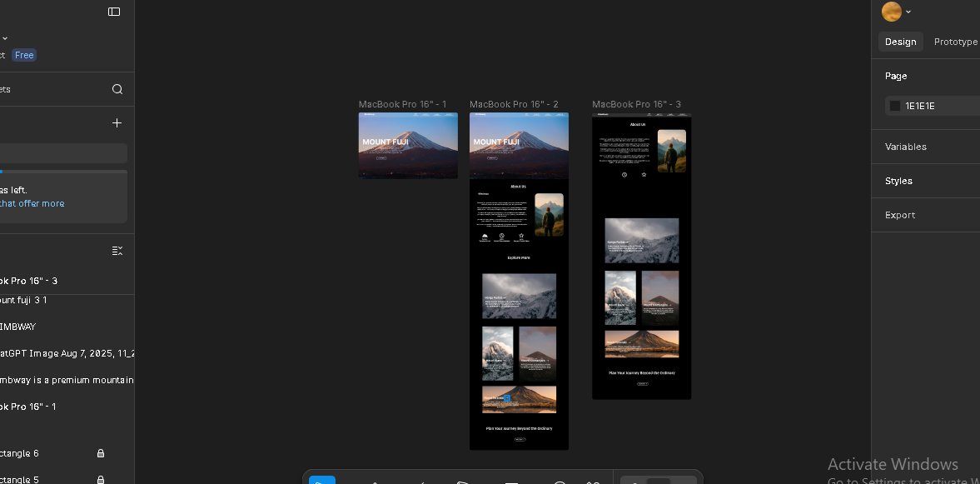Viewport: 980px width, 484px height.
Task: Click the 1E1E1E hex color field
Action: click(x=933, y=106)
